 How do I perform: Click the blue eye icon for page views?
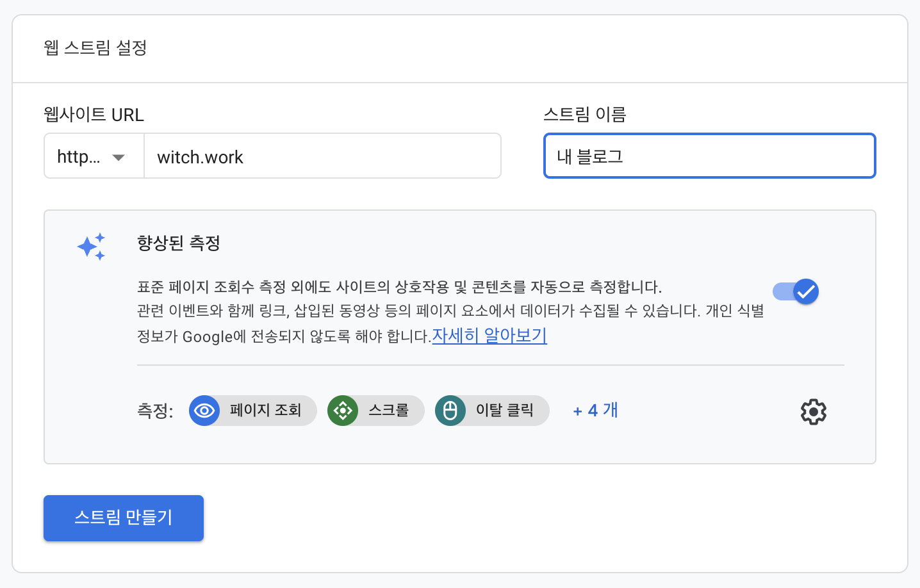pos(204,411)
